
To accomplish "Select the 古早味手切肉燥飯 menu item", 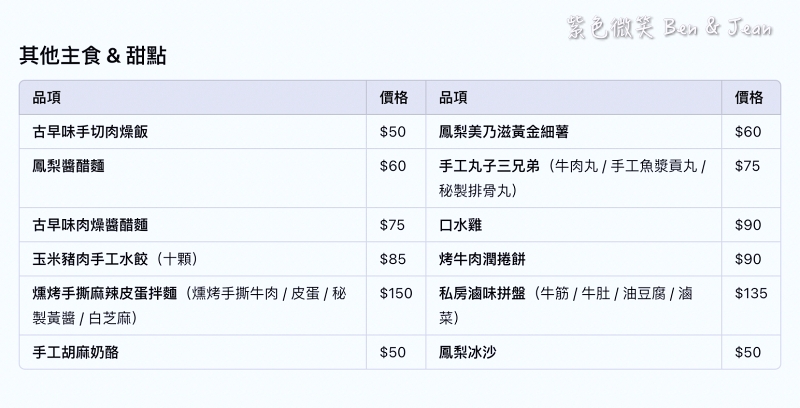I will 91,131.
